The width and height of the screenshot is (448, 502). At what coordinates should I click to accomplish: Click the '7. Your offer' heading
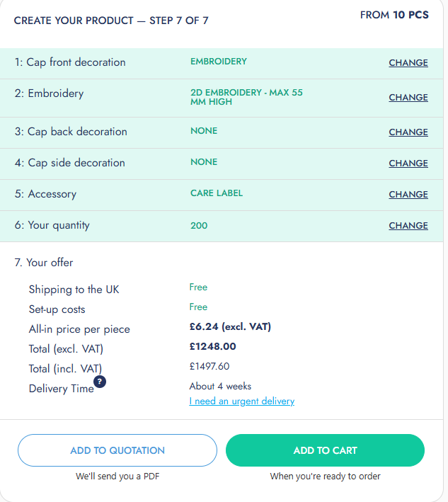click(x=44, y=263)
